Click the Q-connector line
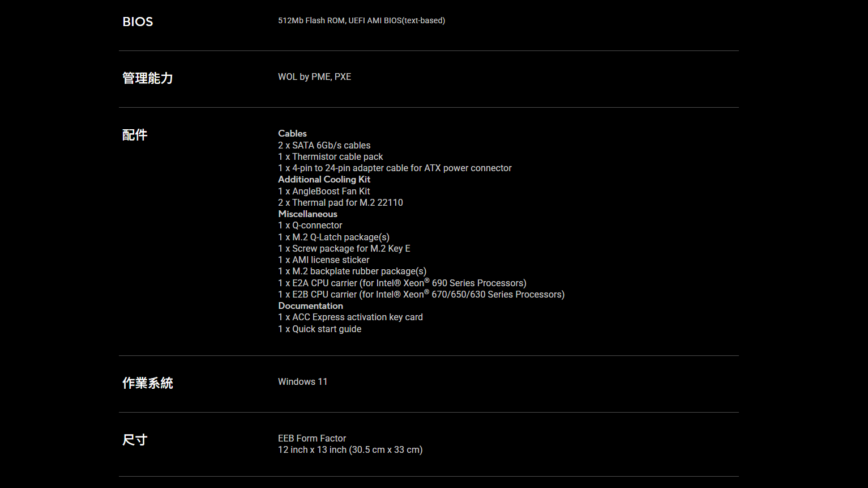 coord(310,226)
